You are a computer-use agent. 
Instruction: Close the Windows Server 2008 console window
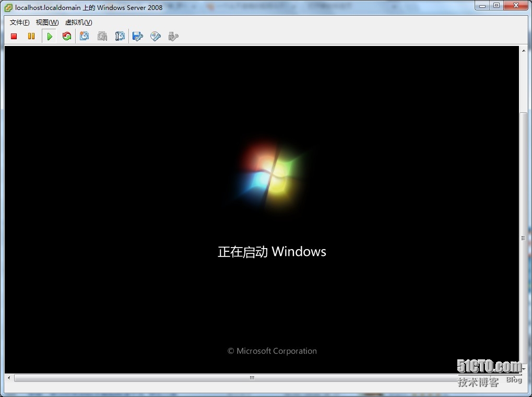coord(516,5)
